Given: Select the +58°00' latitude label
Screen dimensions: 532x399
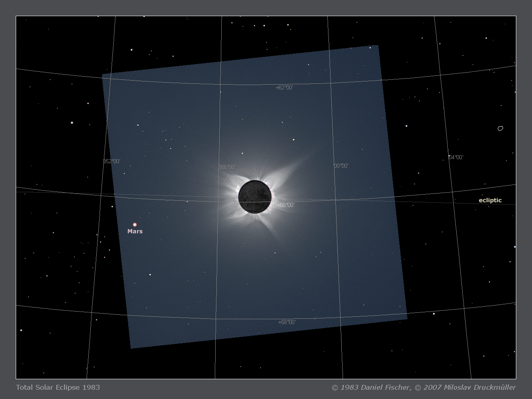Looking at the screenshot, I should (287, 322).
